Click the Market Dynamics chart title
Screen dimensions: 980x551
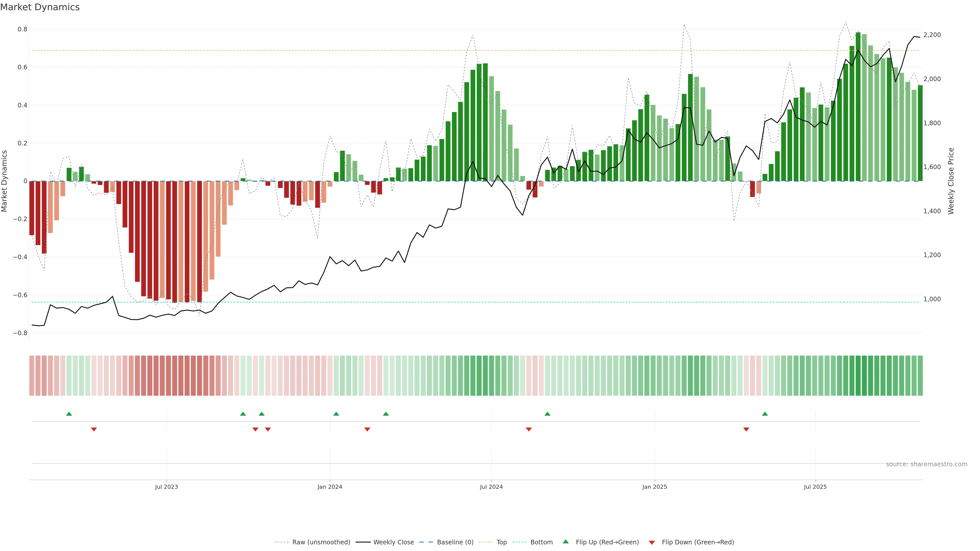(x=40, y=7)
